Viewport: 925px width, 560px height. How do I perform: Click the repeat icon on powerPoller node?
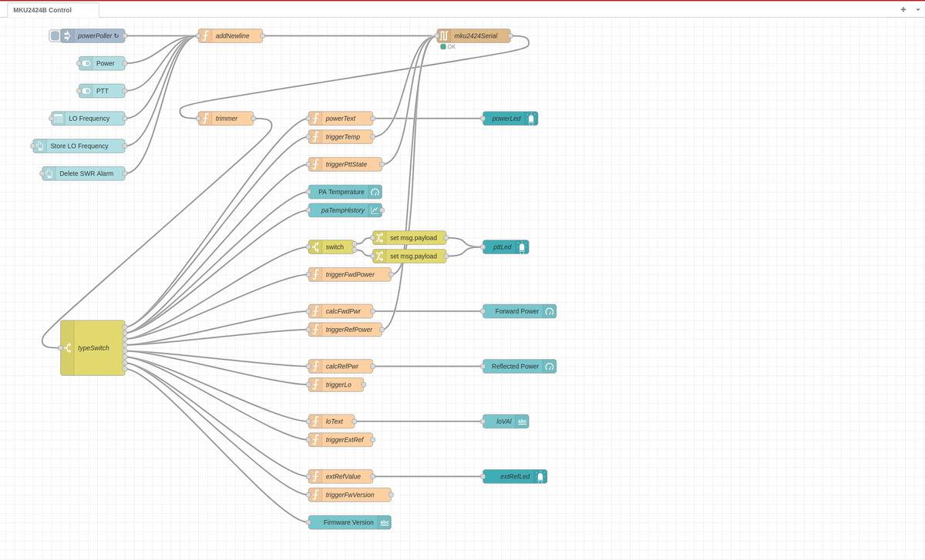point(116,35)
